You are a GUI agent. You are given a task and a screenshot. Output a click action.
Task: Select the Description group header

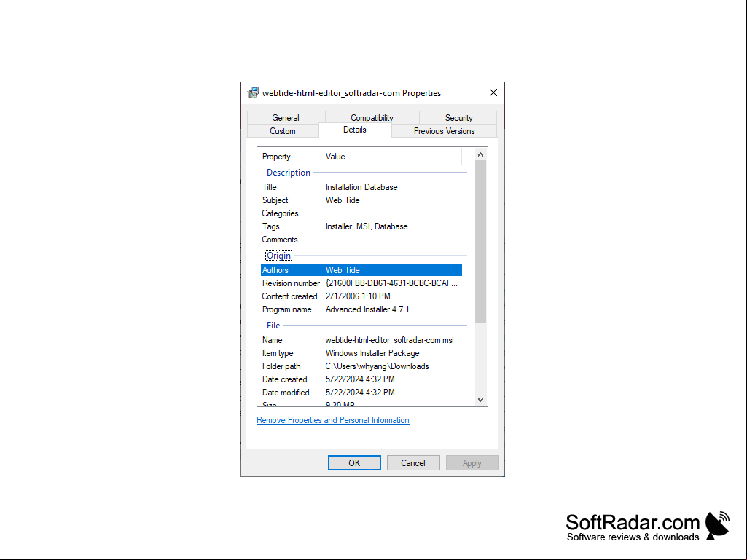click(x=288, y=173)
